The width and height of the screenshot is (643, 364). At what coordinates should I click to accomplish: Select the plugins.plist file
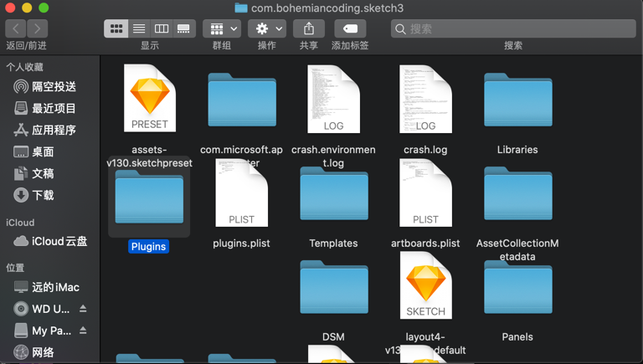point(241,192)
